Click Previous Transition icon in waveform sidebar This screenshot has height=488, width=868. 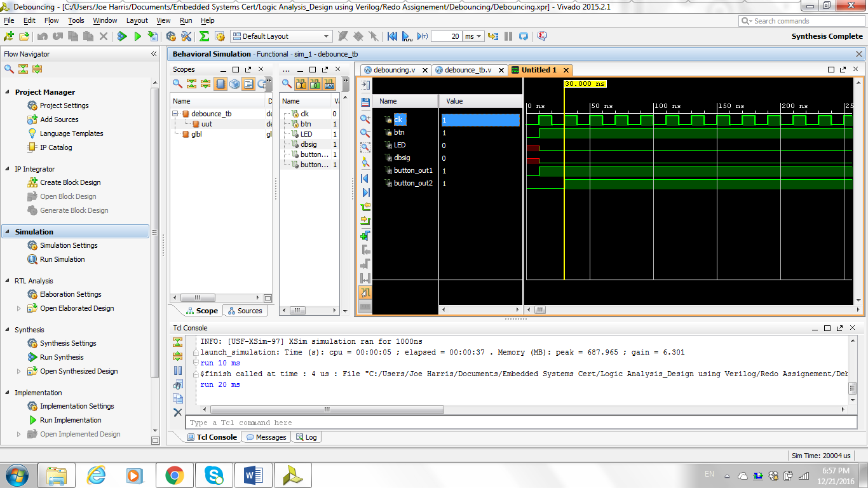[365, 207]
